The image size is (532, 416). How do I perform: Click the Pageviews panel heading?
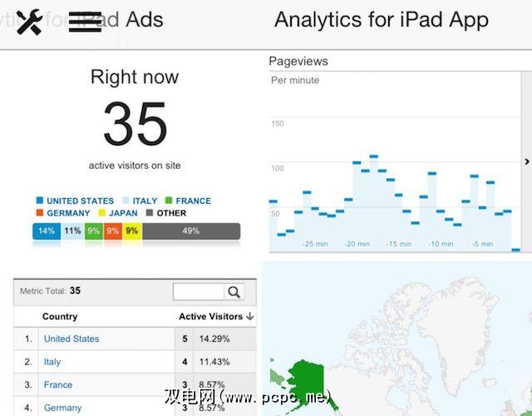pos(298,62)
